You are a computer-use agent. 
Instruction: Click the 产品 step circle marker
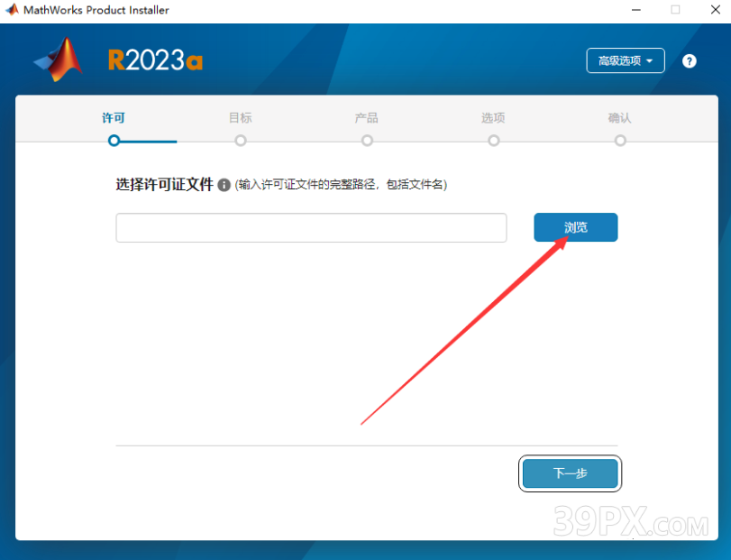pyautogui.click(x=367, y=141)
